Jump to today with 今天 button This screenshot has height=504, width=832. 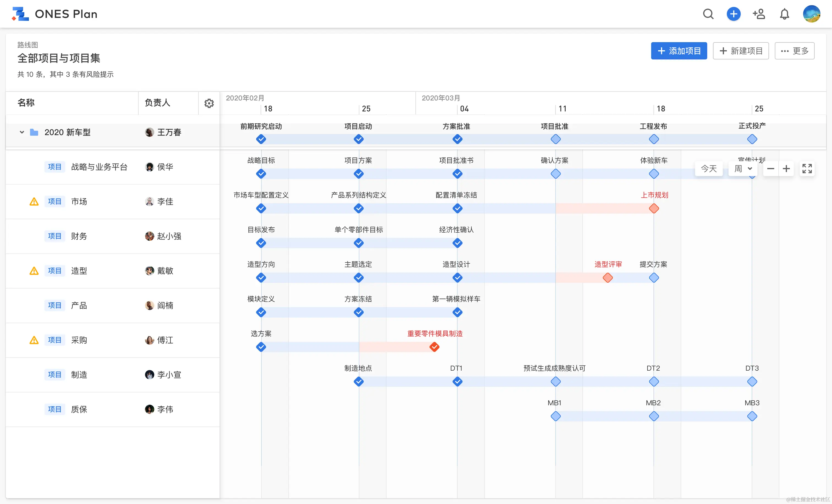pos(709,168)
